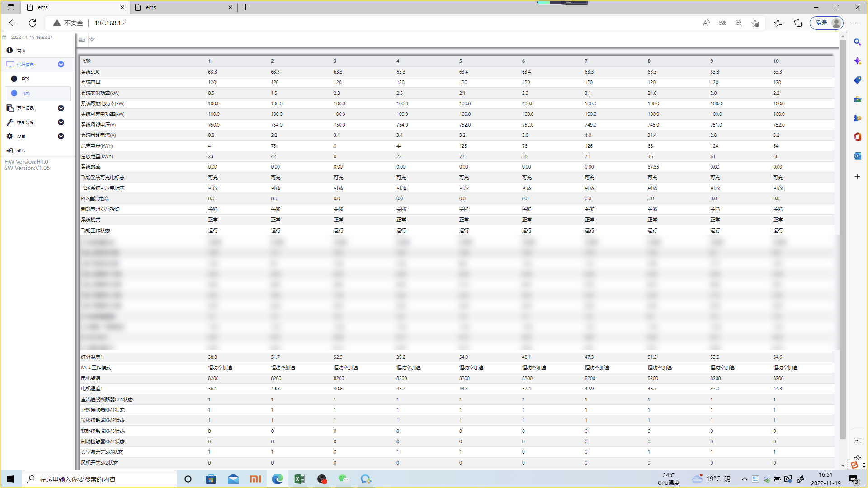The image size is (868, 488).
Task: Click the 19°C 阴 weather widget in the taskbar
Action: click(x=712, y=479)
